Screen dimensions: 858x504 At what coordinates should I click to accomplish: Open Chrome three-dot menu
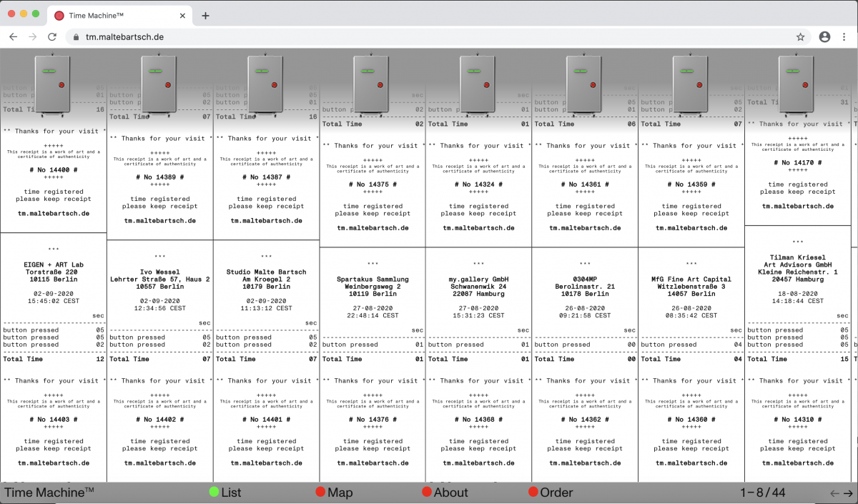(844, 36)
